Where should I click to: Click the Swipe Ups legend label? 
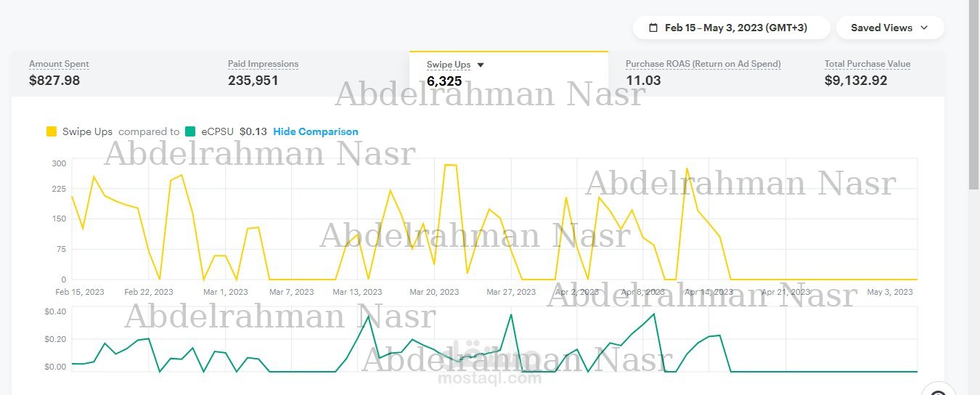click(87, 131)
